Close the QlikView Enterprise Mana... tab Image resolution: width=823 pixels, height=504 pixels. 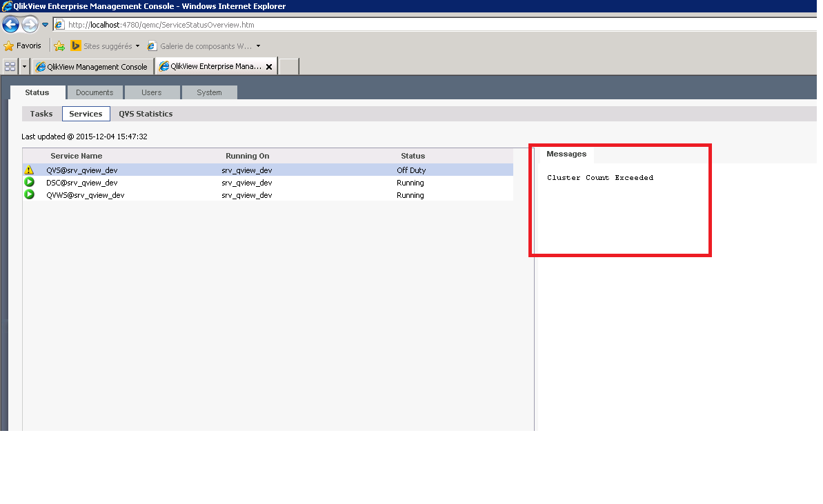click(269, 67)
